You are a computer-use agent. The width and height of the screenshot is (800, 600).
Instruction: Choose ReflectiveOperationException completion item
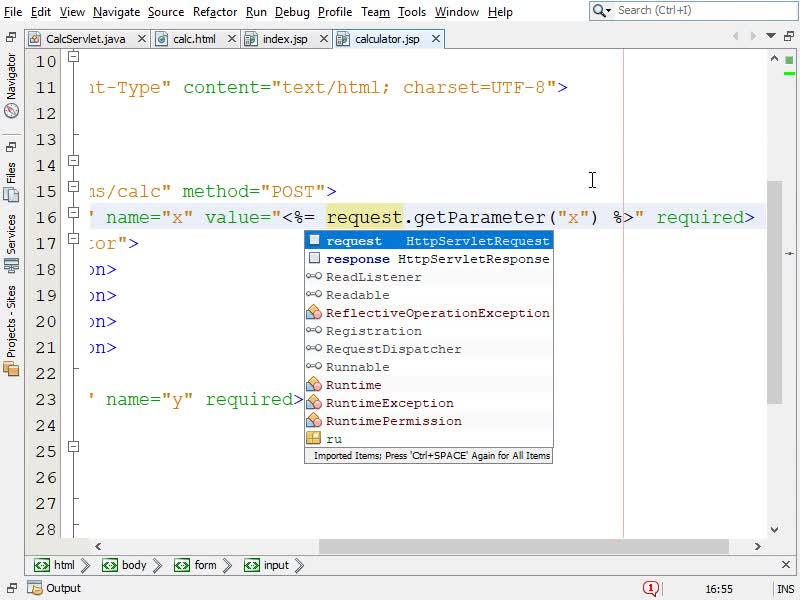(x=429, y=313)
